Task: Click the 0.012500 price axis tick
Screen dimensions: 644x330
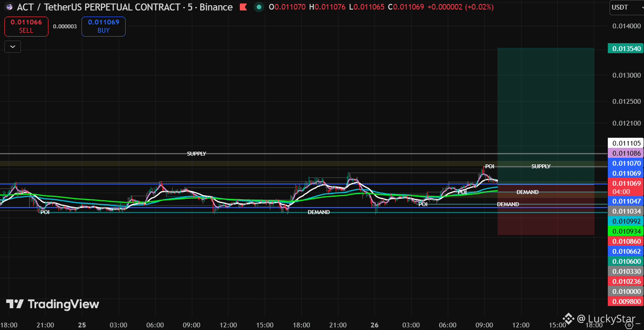Action: [627, 101]
